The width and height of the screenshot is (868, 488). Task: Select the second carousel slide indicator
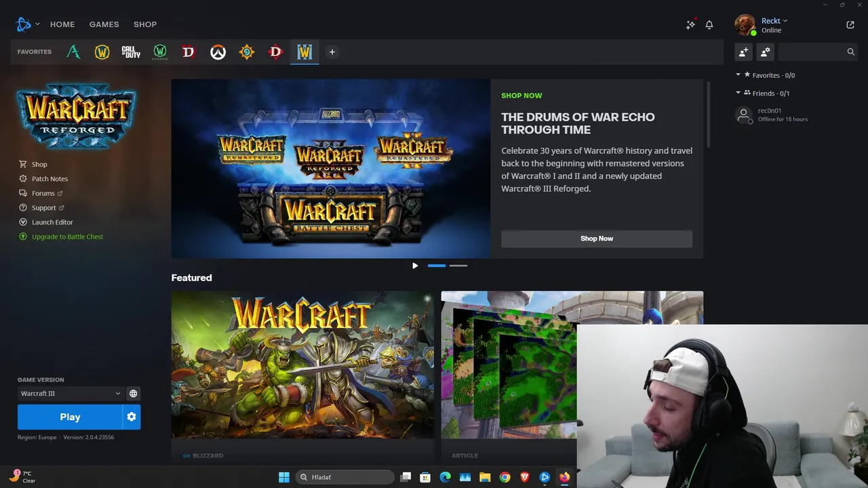(x=458, y=266)
